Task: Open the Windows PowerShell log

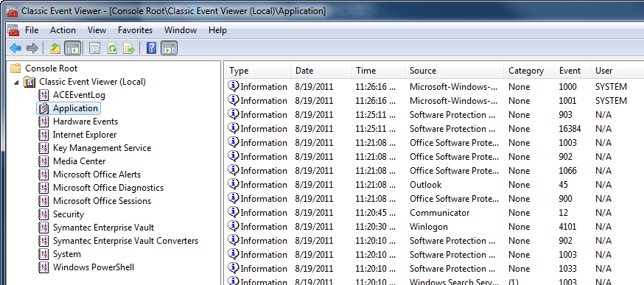Action: pos(94,267)
